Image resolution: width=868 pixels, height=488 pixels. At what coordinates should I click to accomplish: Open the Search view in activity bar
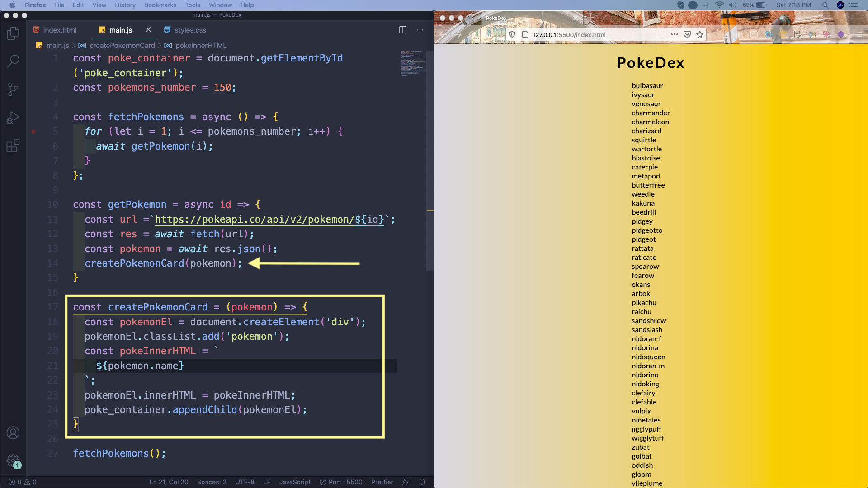13,61
